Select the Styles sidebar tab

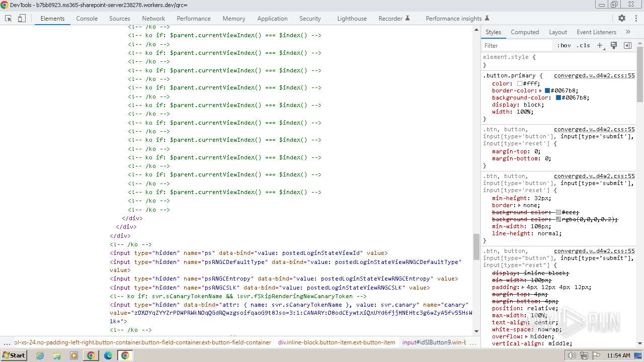coord(493,32)
